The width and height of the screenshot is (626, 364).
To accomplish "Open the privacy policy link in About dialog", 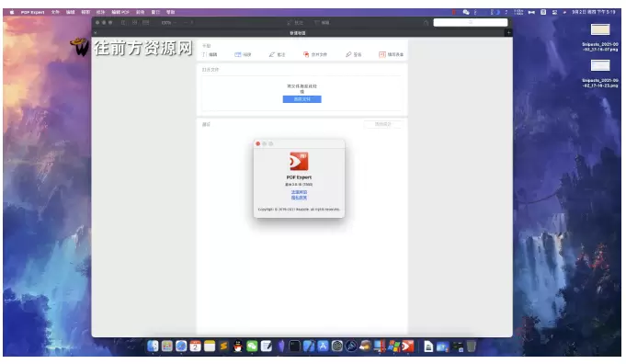I will tap(299, 198).
